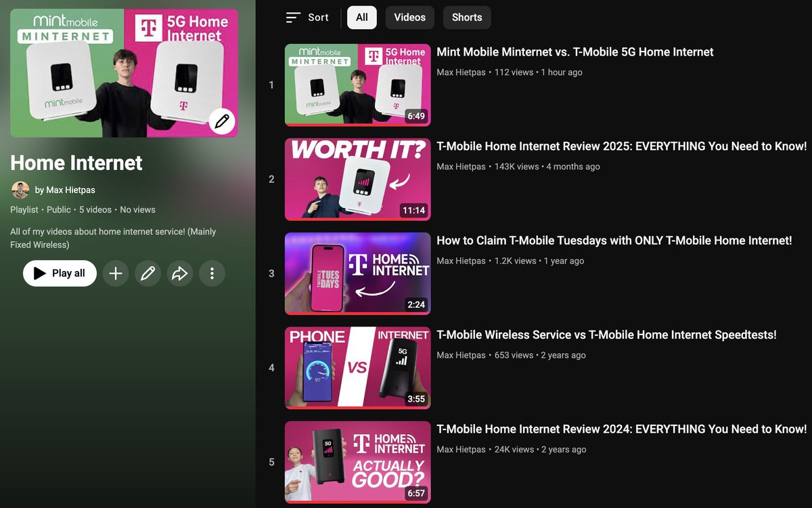Screen dimensions: 812x508
Task: Open T-Mobile Home Internet Review 2024 title
Action: pos(622,429)
